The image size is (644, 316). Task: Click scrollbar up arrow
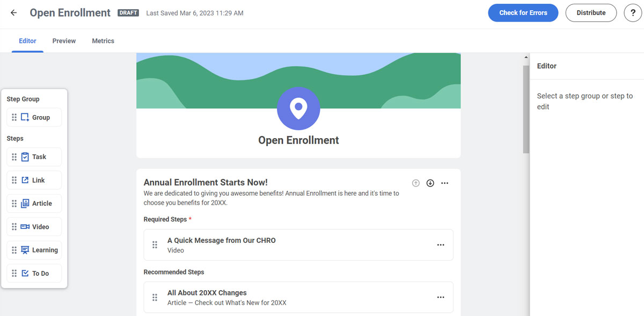526,57
